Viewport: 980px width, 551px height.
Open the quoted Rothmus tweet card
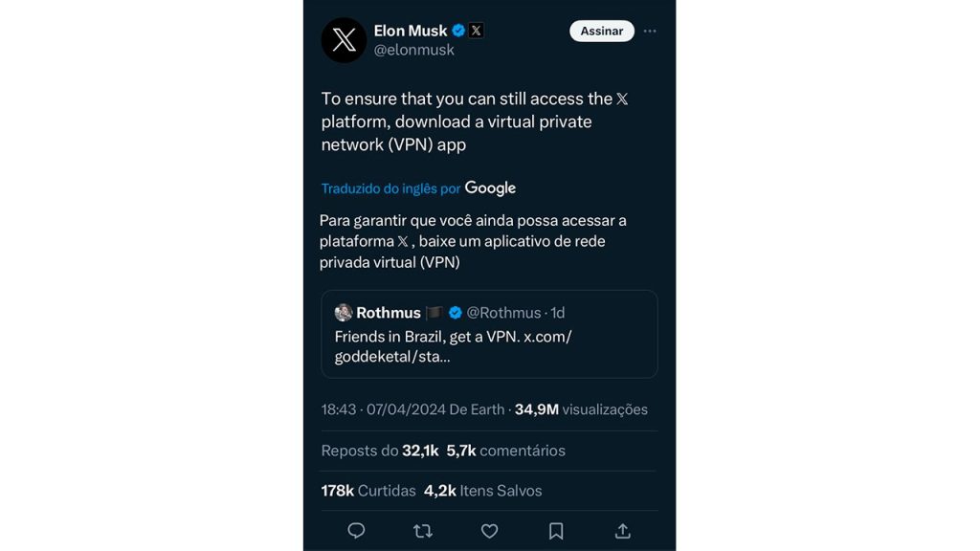coord(489,347)
